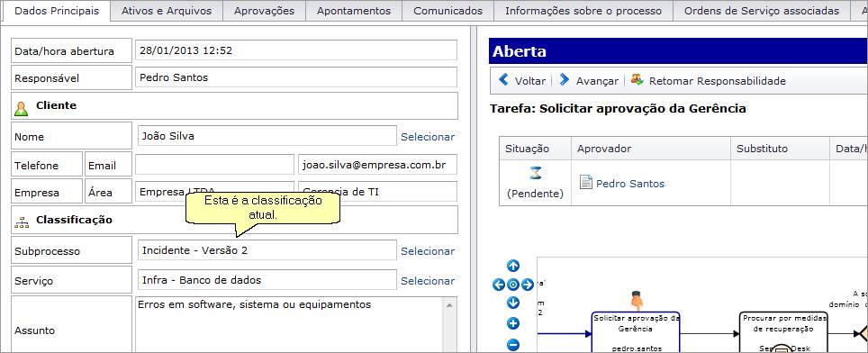Click the Nome field with João Silva
The height and width of the screenshot is (353, 868).
[267, 136]
